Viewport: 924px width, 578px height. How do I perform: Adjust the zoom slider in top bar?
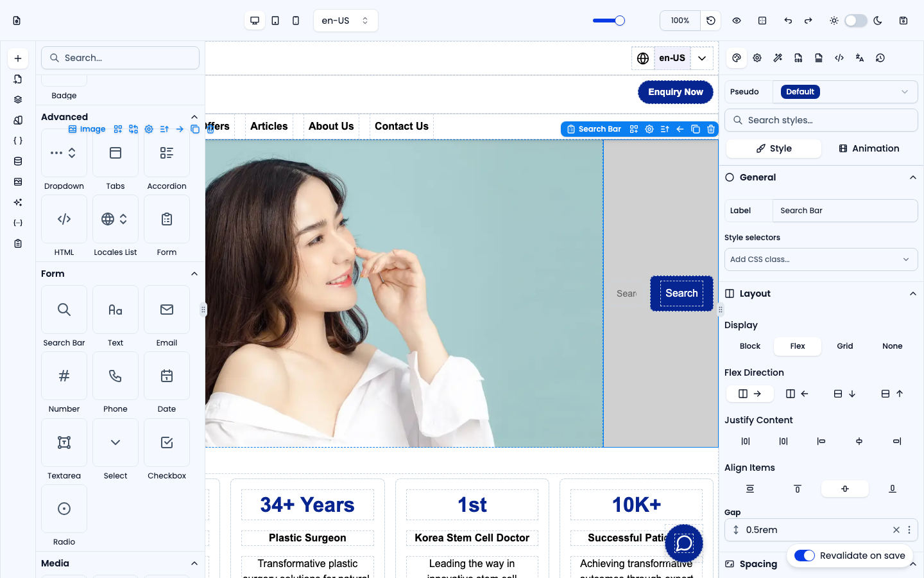click(x=609, y=21)
